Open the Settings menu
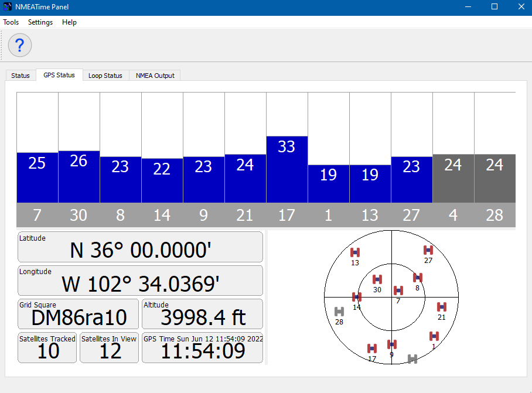This screenshot has width=532, height=393. (40, 22)
